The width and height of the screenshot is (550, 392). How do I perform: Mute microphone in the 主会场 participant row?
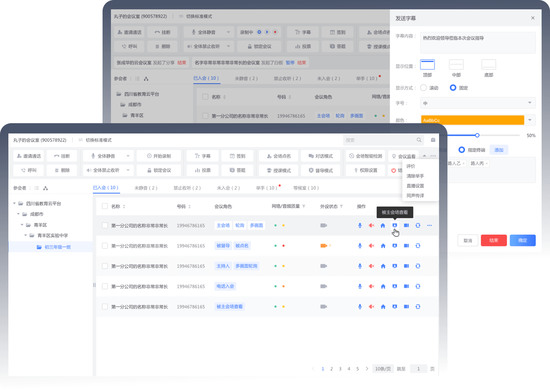[360, 225]
